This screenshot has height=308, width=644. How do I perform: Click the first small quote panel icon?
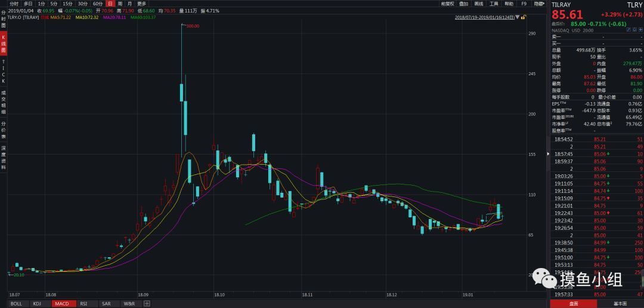point(628,30)
